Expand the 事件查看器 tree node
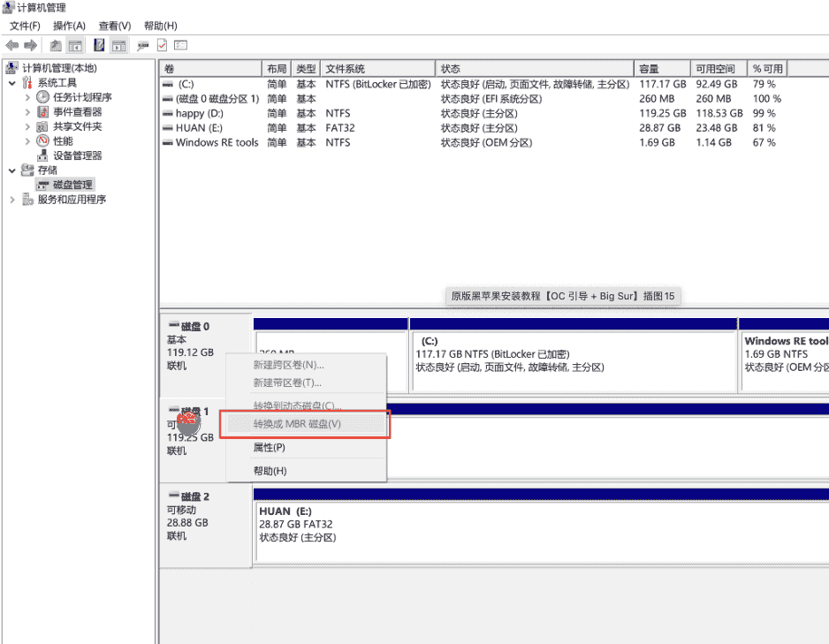Viewport: 829px width, 644px height. coord(27,112)
